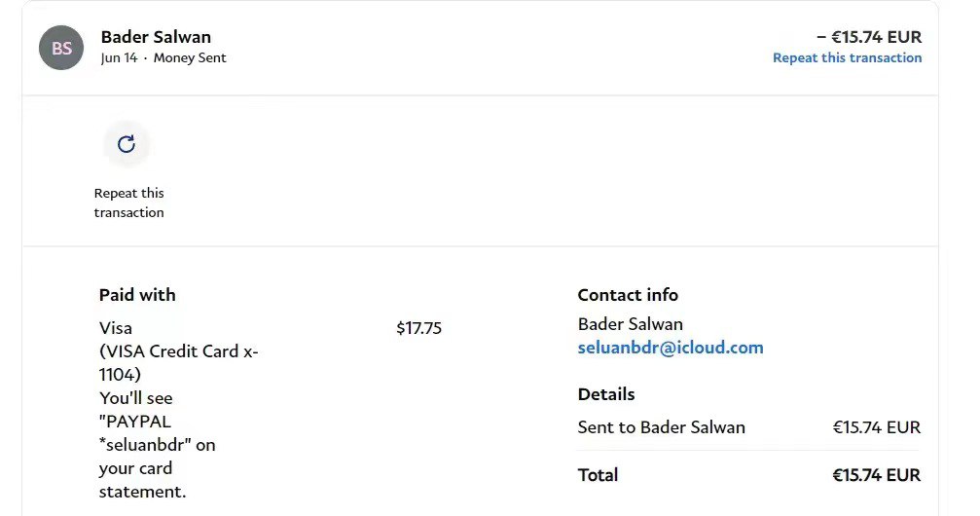Click the circular repeat arrow icon
980x516 pixels.
coord(127,144)
